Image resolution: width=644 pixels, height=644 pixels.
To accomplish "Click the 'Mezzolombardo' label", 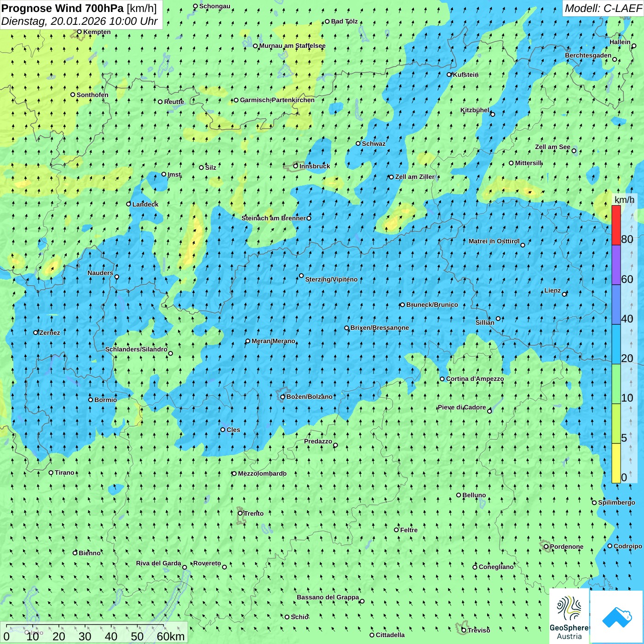I will tap(262, 473).
